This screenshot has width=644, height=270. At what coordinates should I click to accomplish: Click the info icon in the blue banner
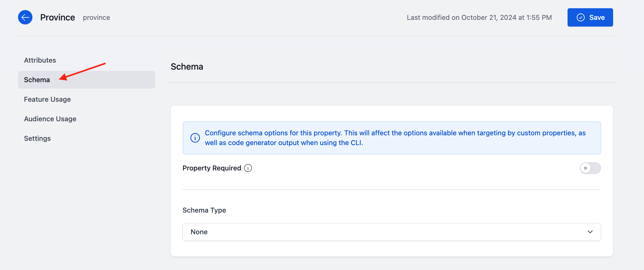click(195, 138)
